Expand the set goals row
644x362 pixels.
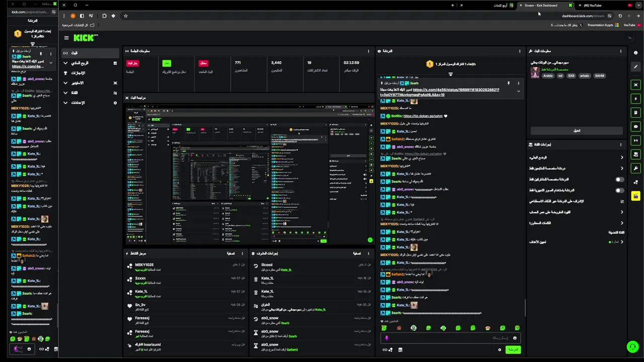coord(577,242)
